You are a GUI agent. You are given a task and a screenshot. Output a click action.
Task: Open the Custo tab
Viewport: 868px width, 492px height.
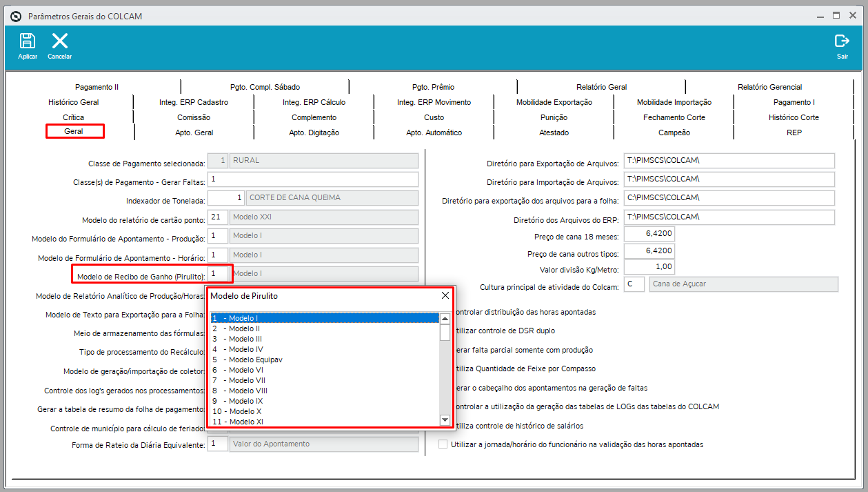tap(434, 117)
